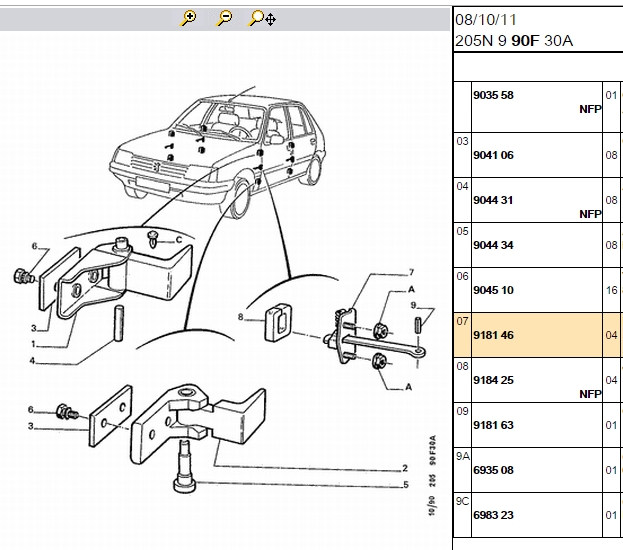
Task: Select part number 6983 23
Action: coord(493,515)
